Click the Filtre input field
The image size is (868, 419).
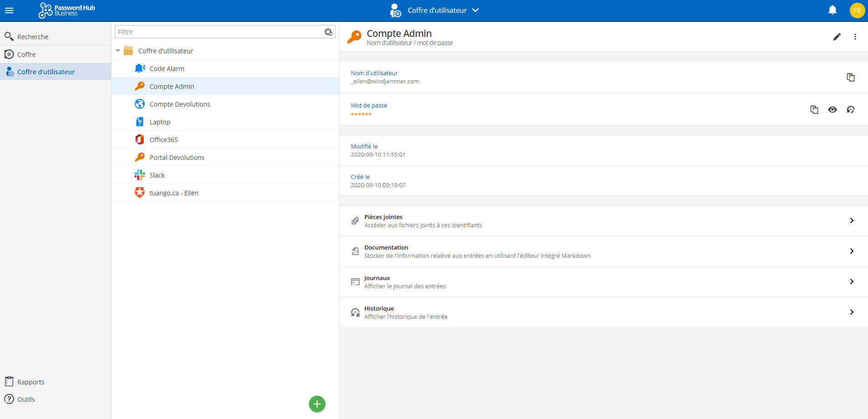coord(218,32)
